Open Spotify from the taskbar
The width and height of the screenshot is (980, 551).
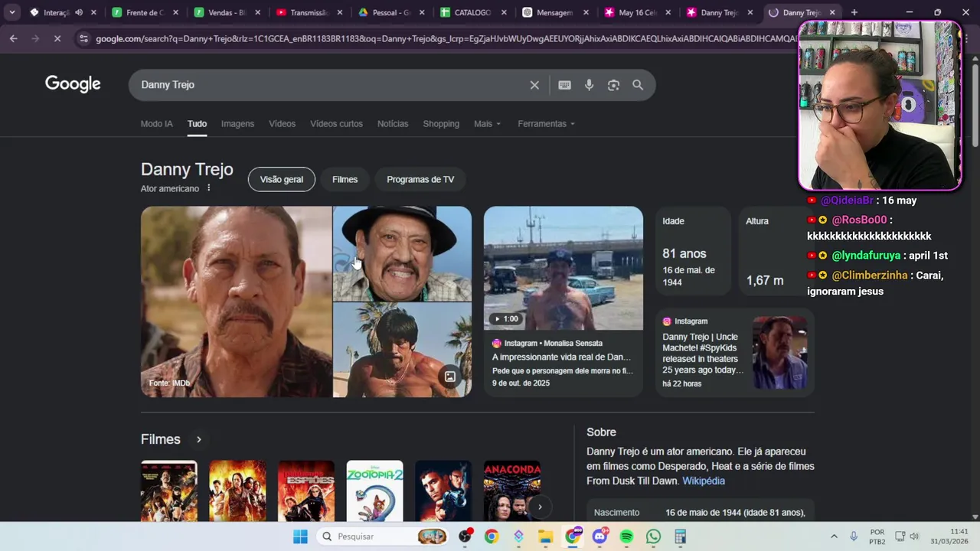(x=626, y=536)
